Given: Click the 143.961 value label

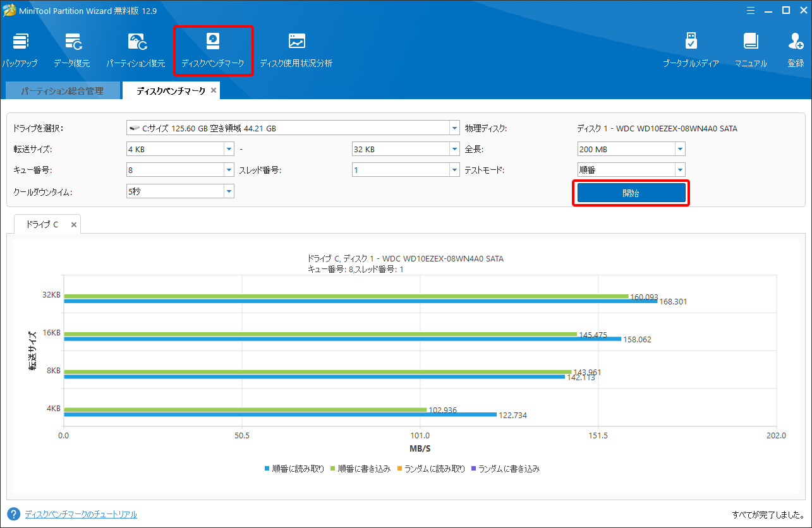Looking at the screenshot, I should point(587,373).
